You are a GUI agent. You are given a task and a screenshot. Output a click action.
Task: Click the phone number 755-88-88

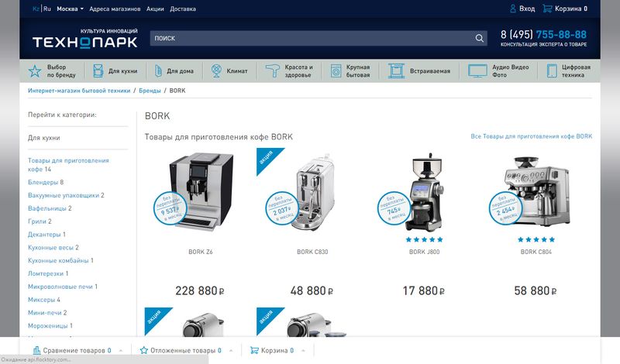pos(561,34)
